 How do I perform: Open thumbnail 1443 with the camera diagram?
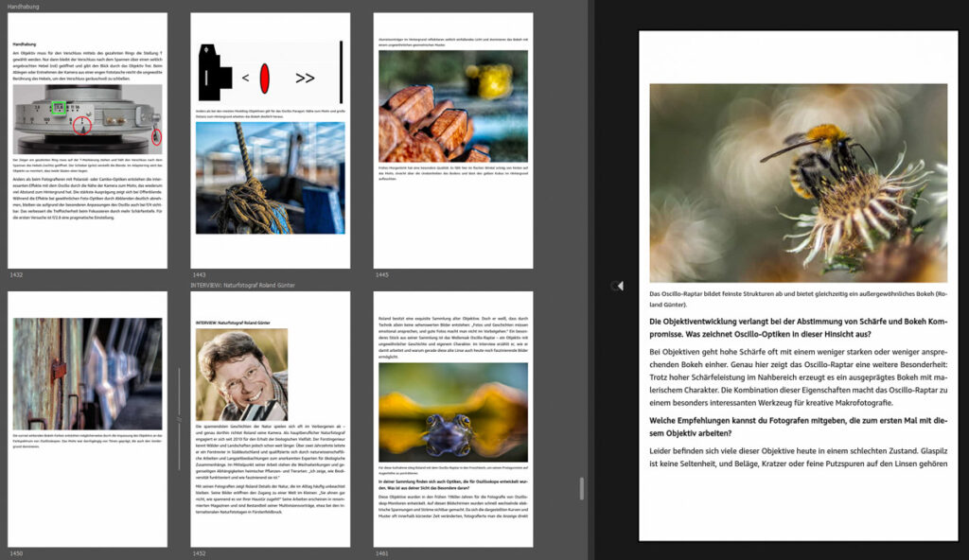[270, 141]
